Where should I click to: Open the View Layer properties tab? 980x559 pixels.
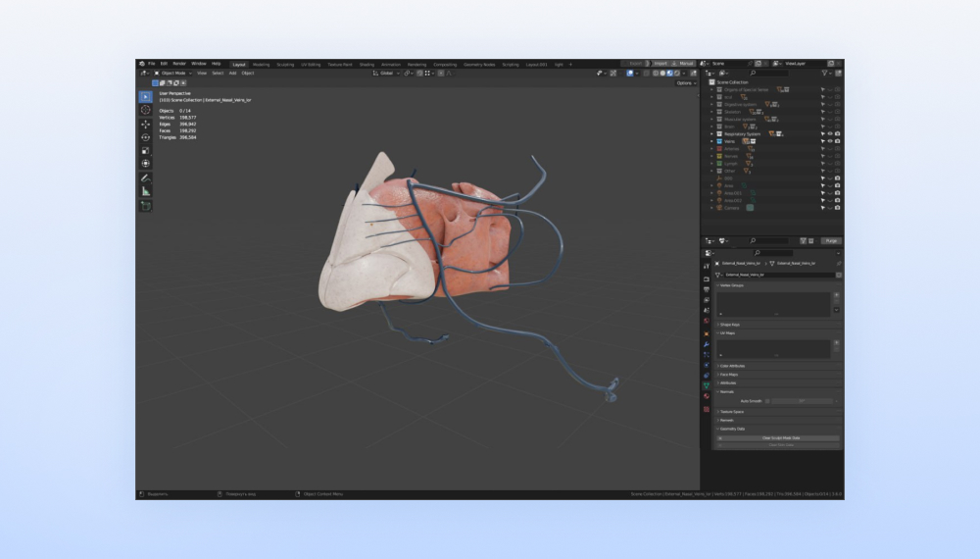click(x=707, y=300)
